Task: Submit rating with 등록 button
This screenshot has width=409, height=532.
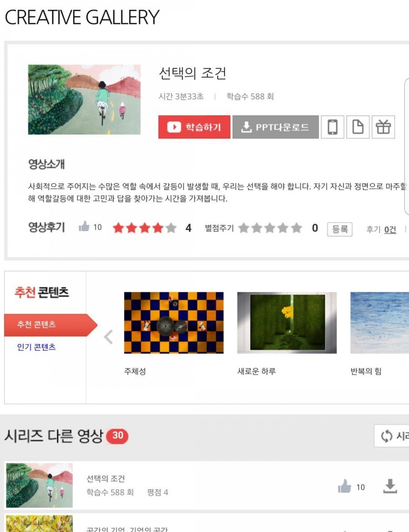Action: click(339, 229)
